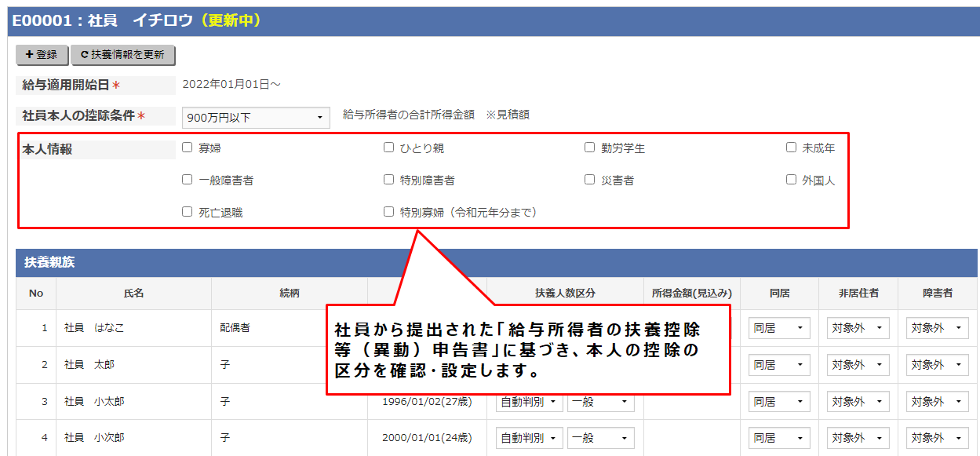Click the 扶養情報を更新 button
980x456 pixels.
tap(123, 56)
